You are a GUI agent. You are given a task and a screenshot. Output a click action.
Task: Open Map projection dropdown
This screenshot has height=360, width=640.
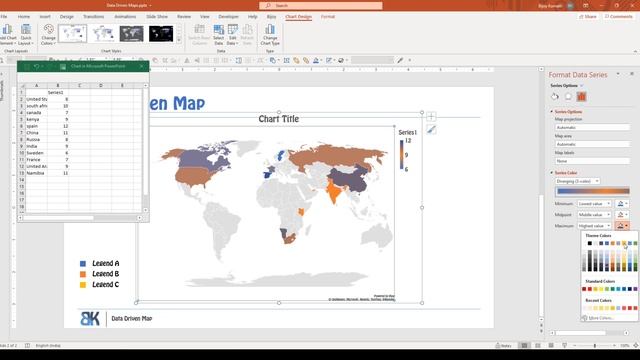(x=592, y=127)
